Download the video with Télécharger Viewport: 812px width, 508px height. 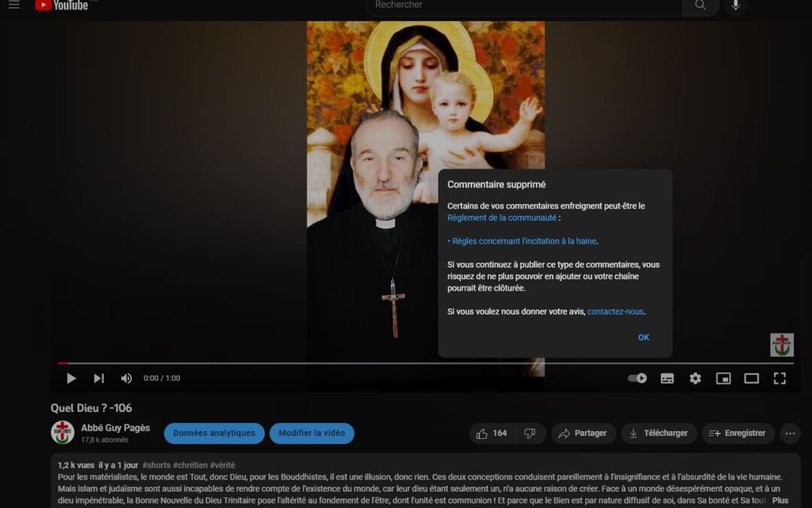(x=659, y=433)
